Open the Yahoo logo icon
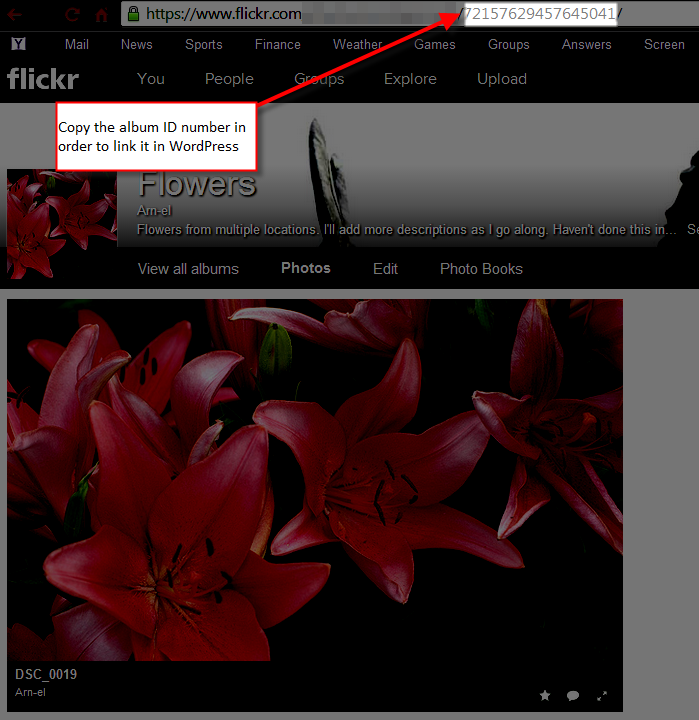Image resolution: width=699 pixels, height=720 pixels. pos(18,44)
